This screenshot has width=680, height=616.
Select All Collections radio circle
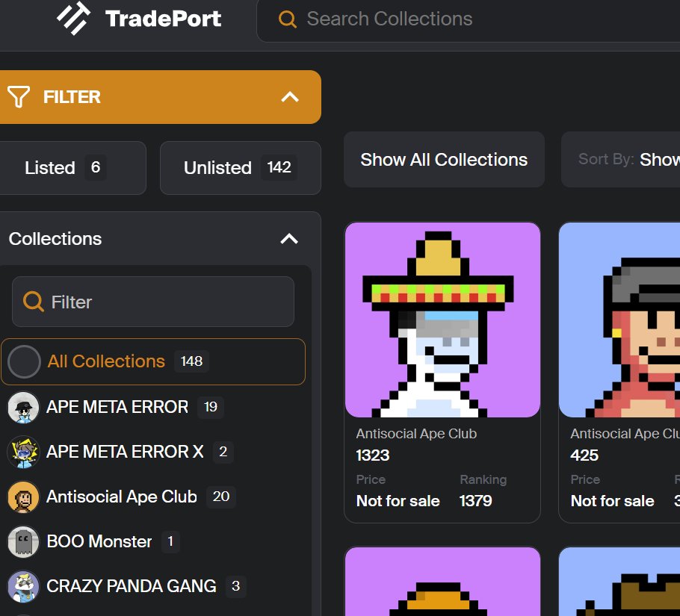(24, 361)
